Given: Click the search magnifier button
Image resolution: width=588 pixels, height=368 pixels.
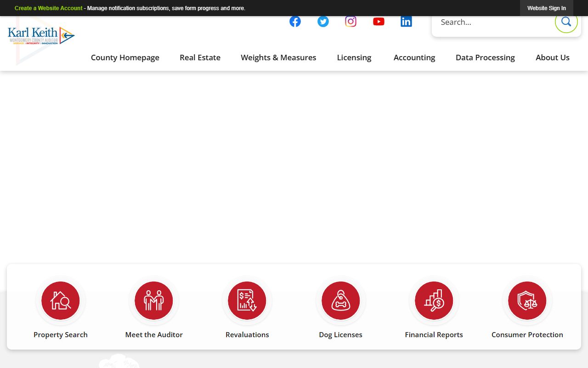Looking at the screenshot, I should point(566,22).
